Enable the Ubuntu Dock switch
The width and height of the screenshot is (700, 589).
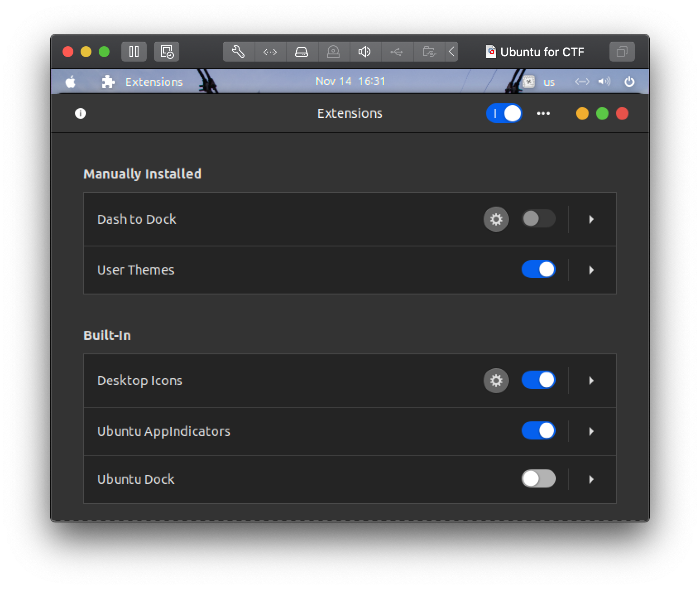(x=539, y=478)
